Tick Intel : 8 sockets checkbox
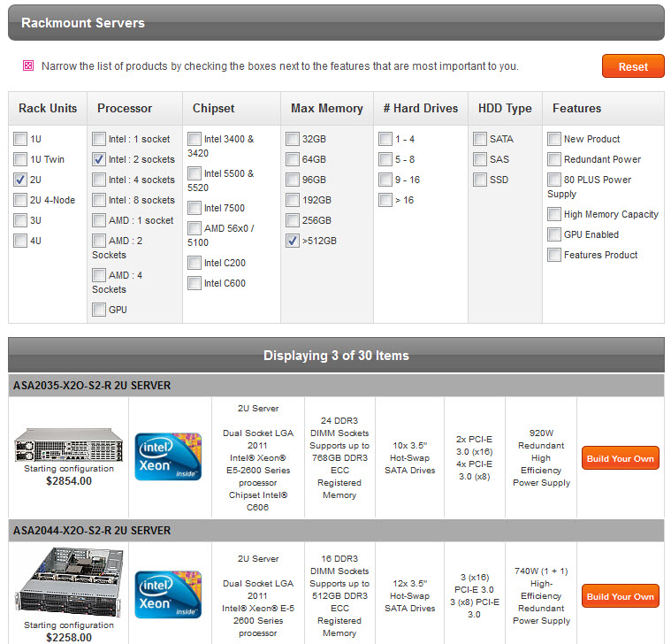This screenshot has width=671, height=644. 99,200
